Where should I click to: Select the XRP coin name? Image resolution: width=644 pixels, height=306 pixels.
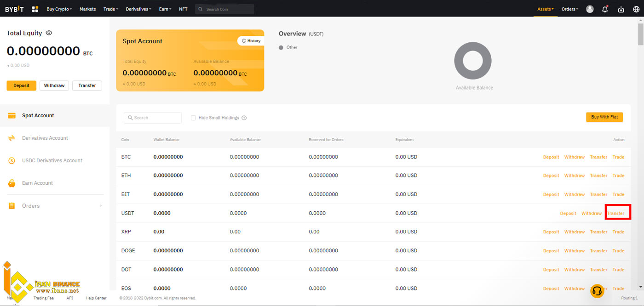coord(126,232)
